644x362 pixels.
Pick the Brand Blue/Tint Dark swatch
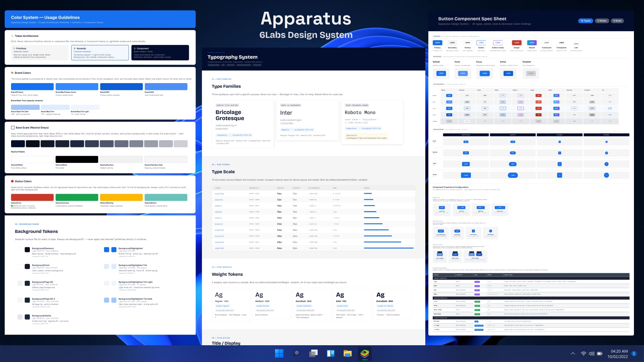pyautogui.click(x=25, y=107)
